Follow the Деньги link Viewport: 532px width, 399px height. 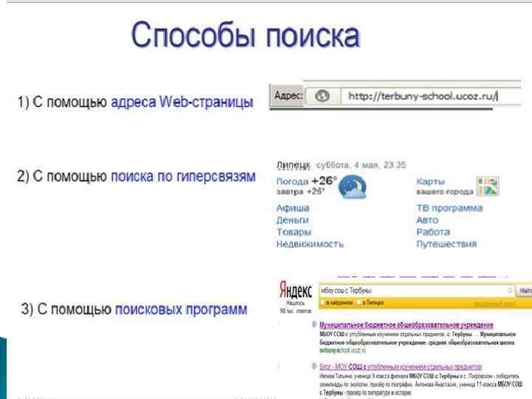click(x=292, y=220)
